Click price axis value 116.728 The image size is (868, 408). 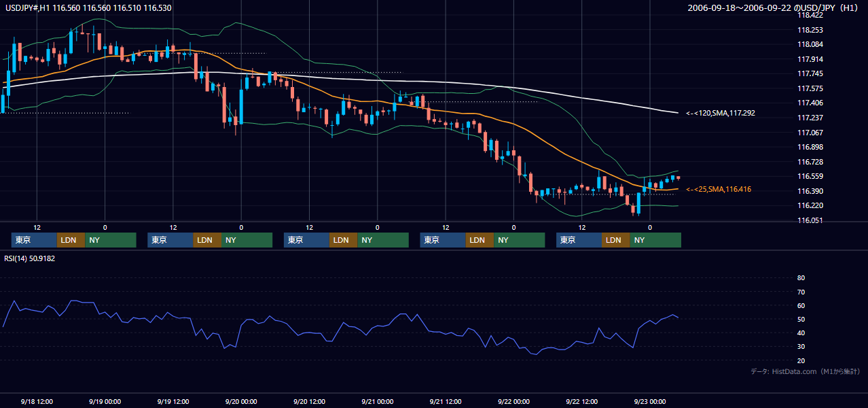(810, 162)
